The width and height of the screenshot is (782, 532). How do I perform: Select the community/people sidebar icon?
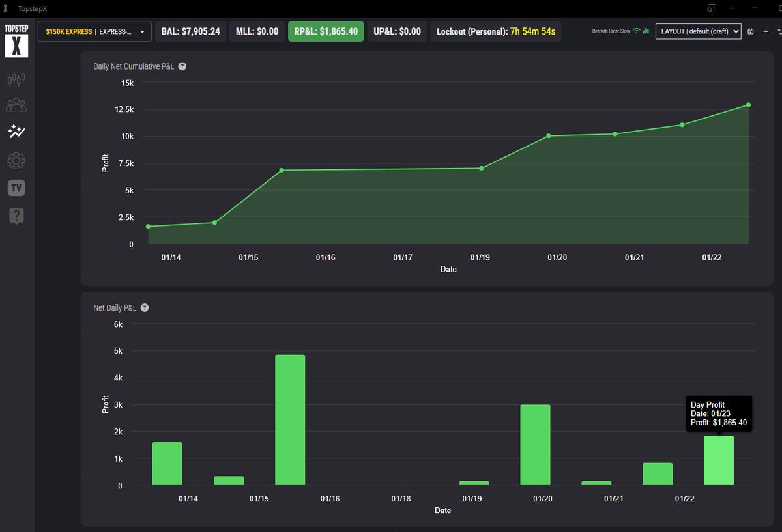point(16,105)
